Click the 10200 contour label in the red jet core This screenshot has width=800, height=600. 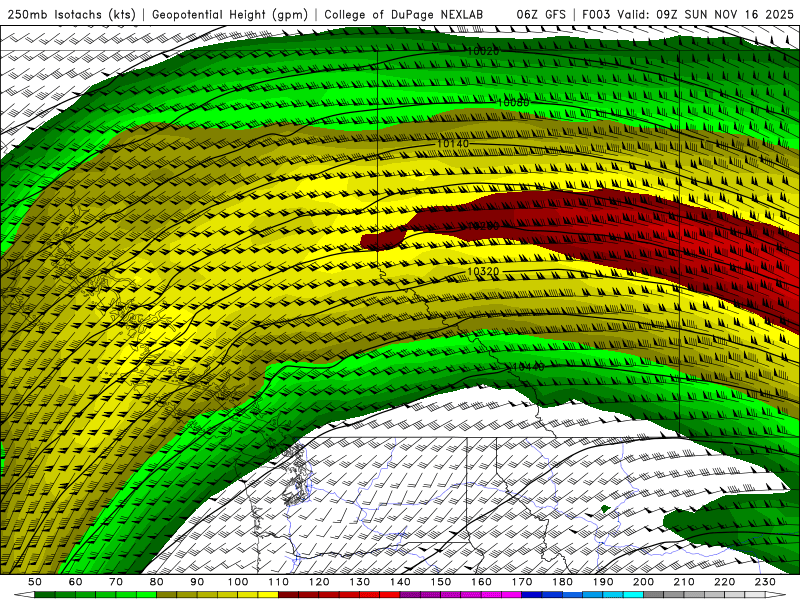[x=483, y=226]
